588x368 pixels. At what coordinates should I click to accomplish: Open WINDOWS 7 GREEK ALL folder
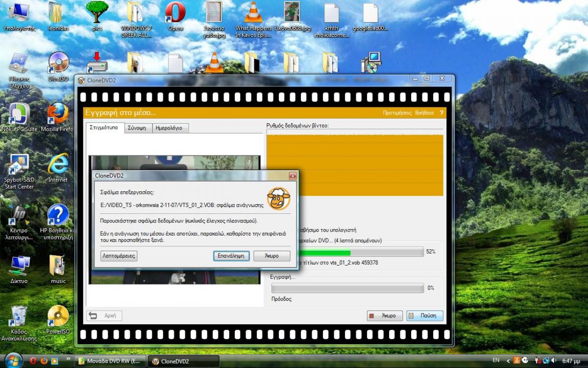(x=136, y=20)
